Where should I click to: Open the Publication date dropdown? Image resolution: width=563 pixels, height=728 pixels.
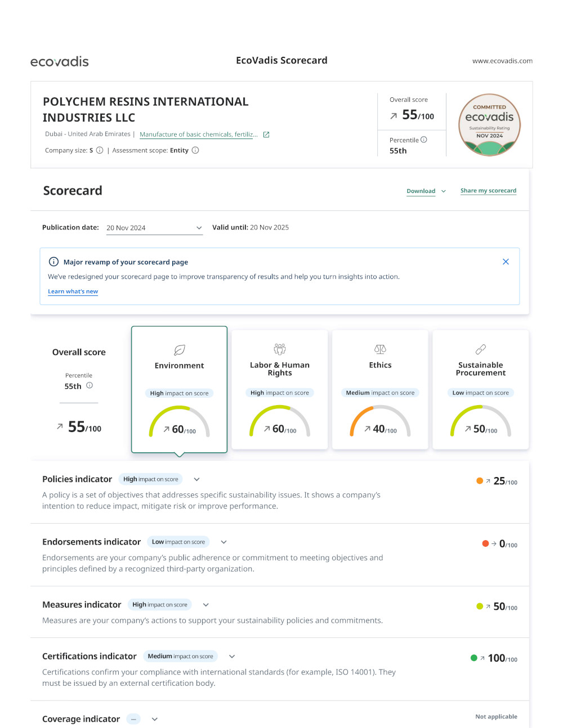pos(154,228)
